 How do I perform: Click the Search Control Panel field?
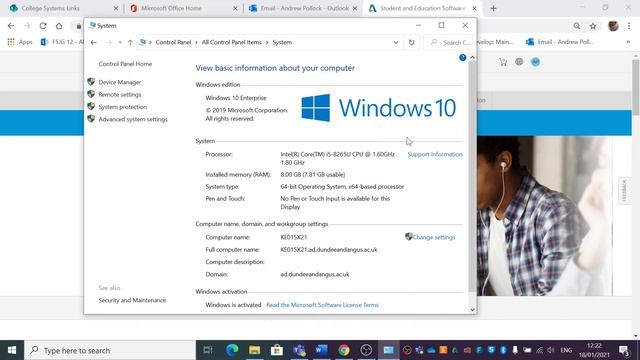(449, 42)
